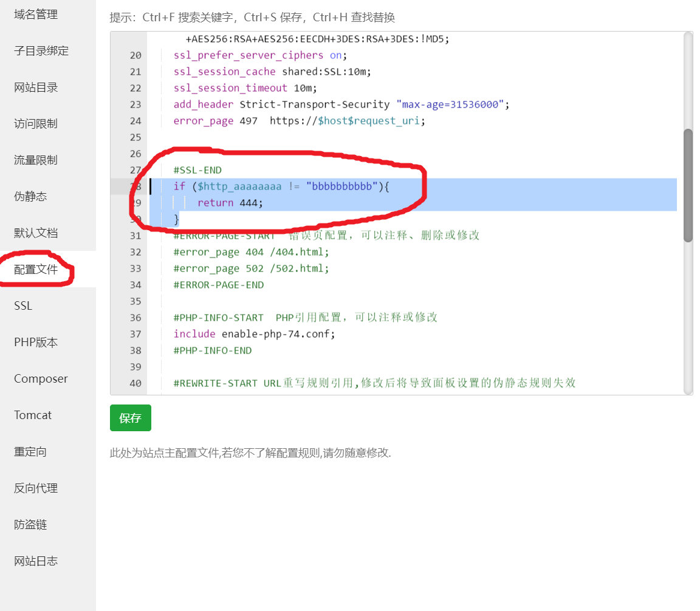The image size is (700, 611).
Task: Click the return 444; line
Action: (x=230, y=203)
